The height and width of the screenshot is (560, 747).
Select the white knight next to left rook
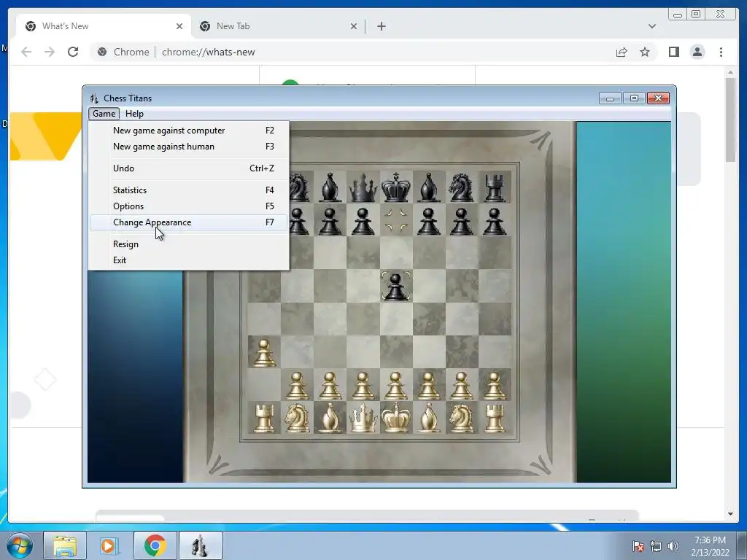pos(298,418)
